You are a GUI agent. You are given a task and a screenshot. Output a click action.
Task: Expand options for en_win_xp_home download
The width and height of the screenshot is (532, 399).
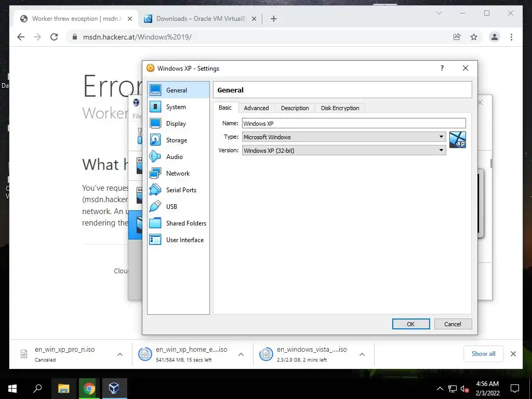point(241,354)
